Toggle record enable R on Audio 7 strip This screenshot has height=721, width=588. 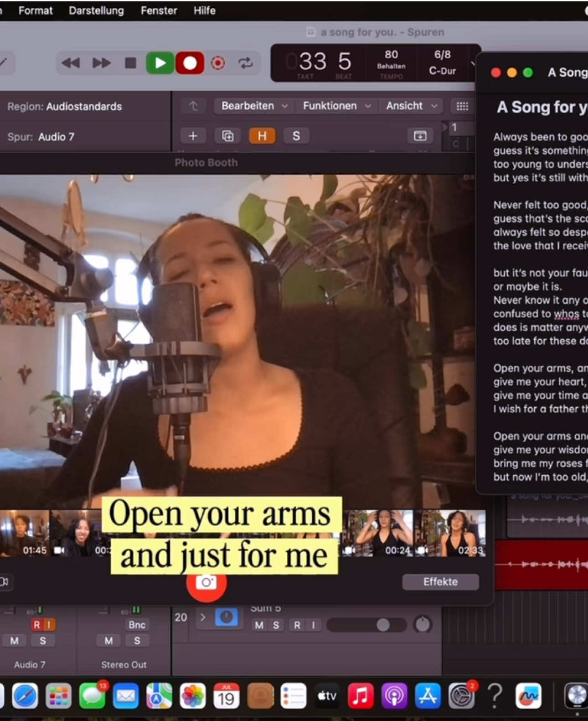[37, 625]
